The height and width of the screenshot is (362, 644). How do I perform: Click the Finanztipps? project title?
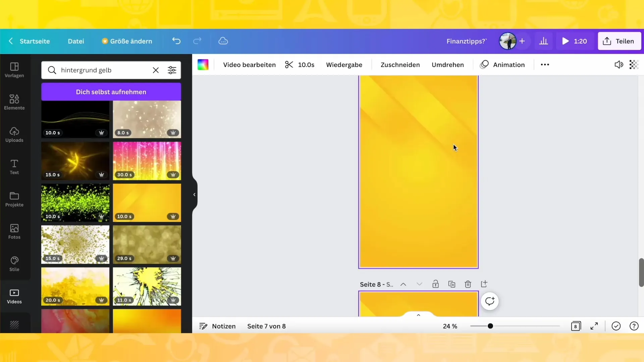click(x=467, y=41)
